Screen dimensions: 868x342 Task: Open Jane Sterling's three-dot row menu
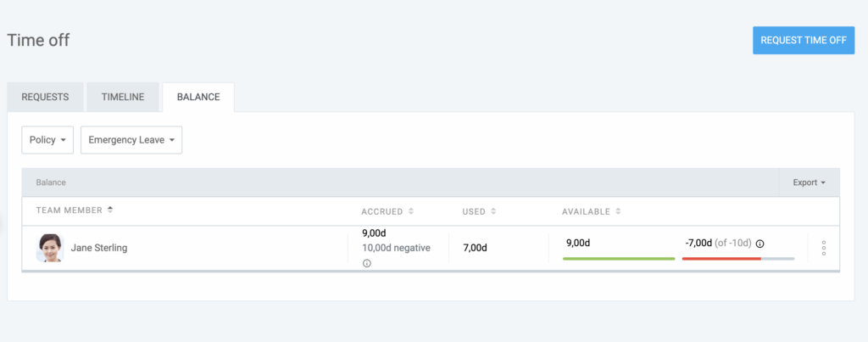(824, 248)
